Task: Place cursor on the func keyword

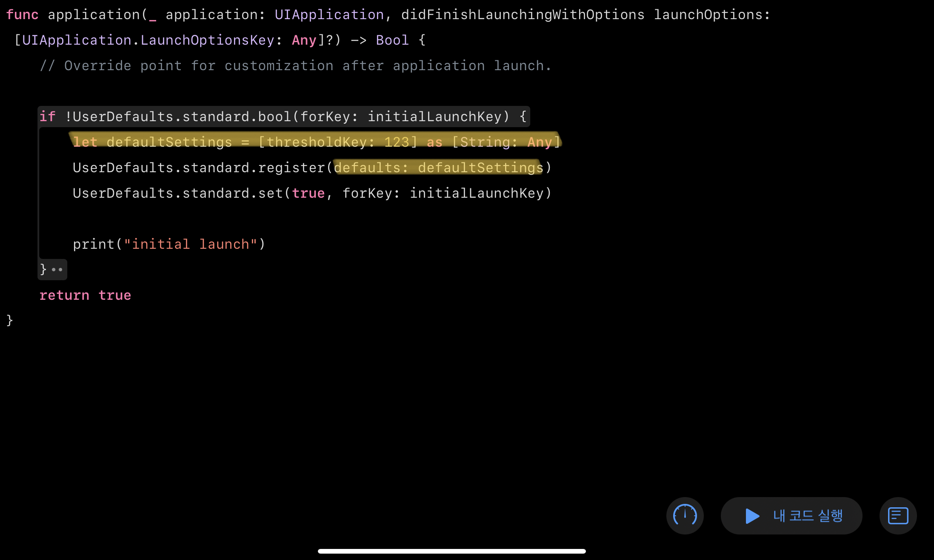Action: pyautogui.click(x=22, y=15)
